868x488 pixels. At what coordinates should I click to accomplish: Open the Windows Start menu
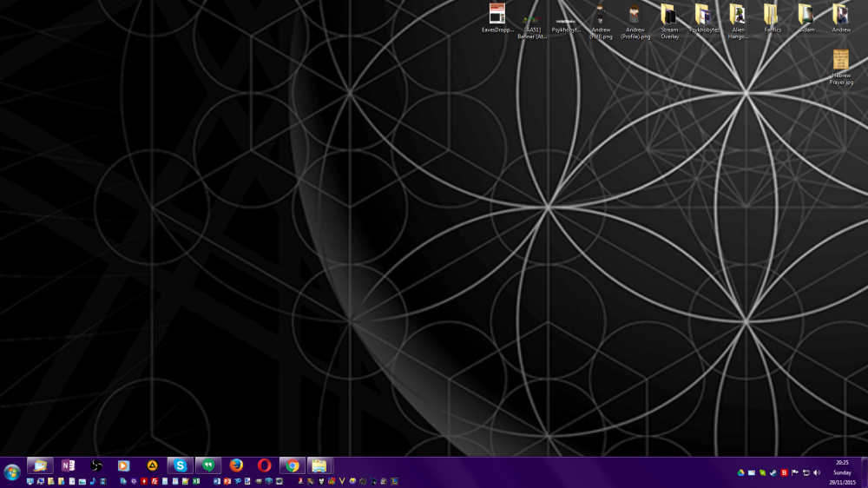(12, 472)
